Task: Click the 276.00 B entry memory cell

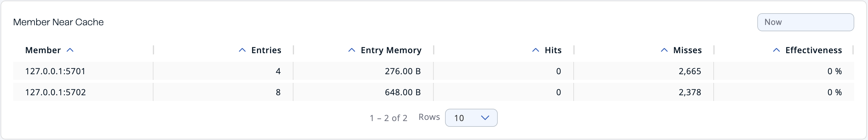Action: pyautogui.click(x=403, y=72)
